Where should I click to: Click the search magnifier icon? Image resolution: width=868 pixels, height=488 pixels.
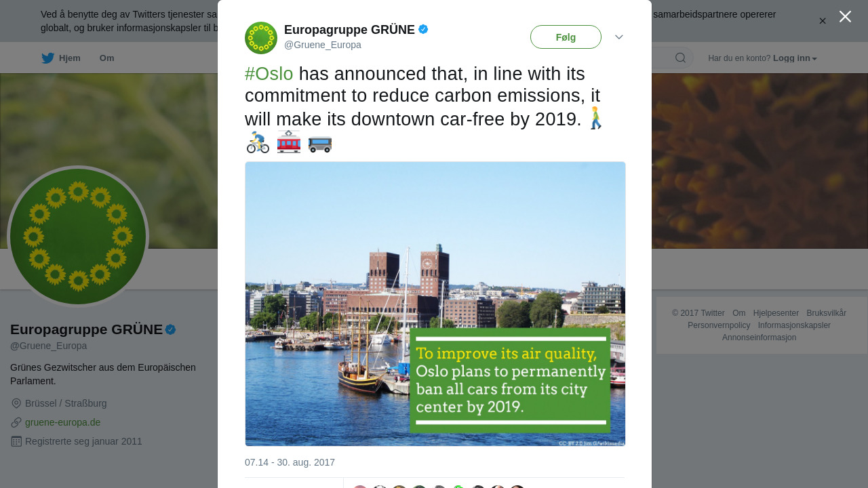click(x=680, y=58)
